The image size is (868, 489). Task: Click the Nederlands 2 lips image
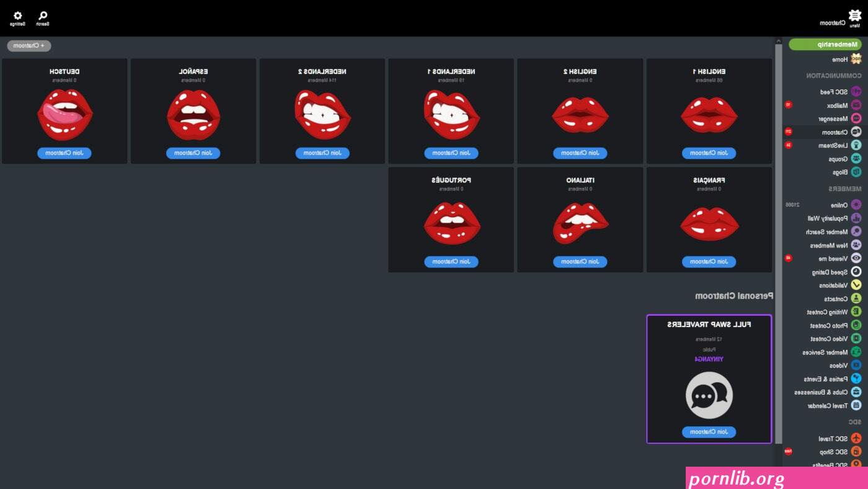322,115
